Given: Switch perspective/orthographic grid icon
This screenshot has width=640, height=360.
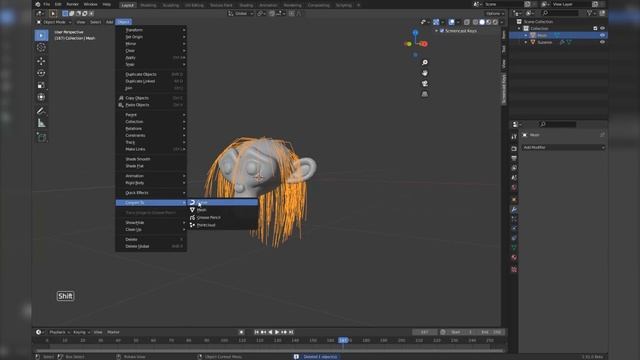Looking at the screenshot, I should pyautogui.click(x=424, y=94).
